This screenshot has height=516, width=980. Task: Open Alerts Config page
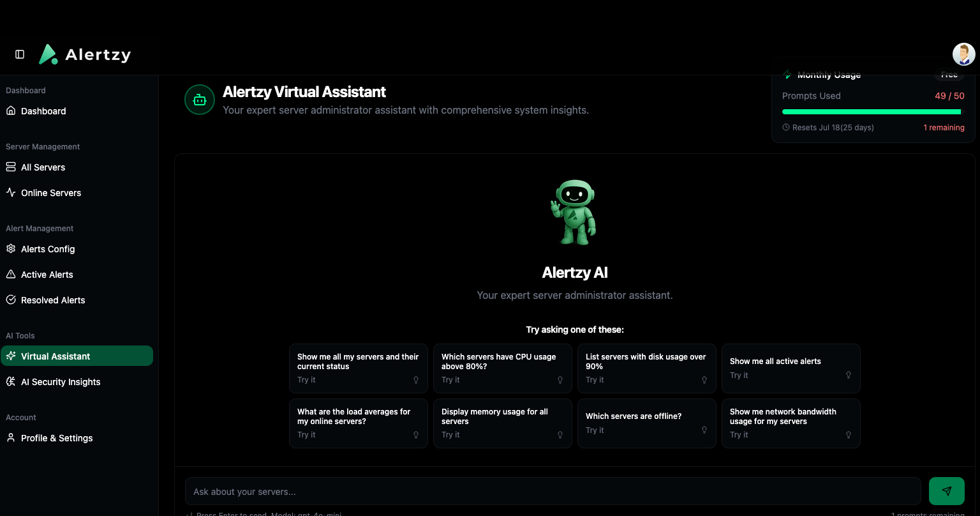coord(77,249)
